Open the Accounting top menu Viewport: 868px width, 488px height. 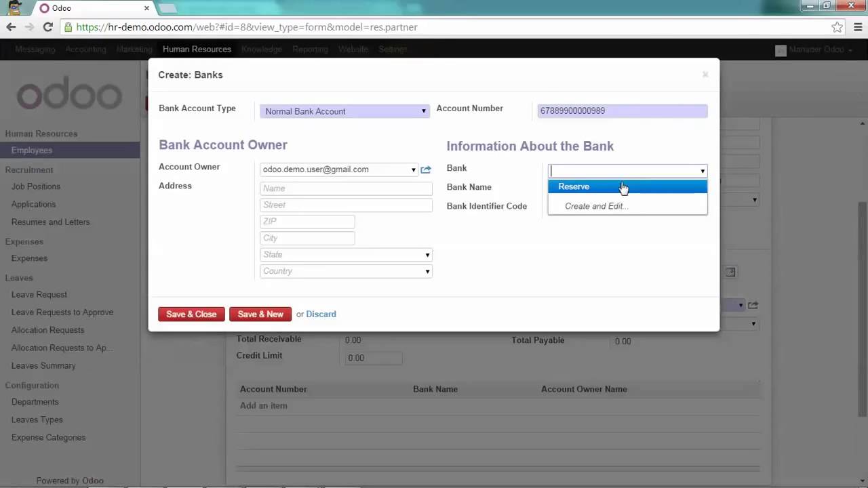pyautogui.click(x=85, y=49)
